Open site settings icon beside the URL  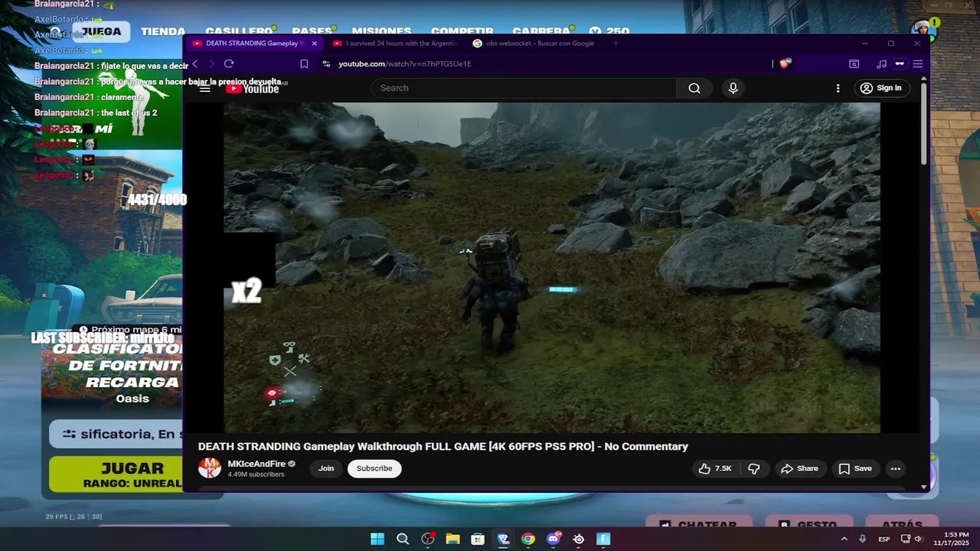coord(326,64)
